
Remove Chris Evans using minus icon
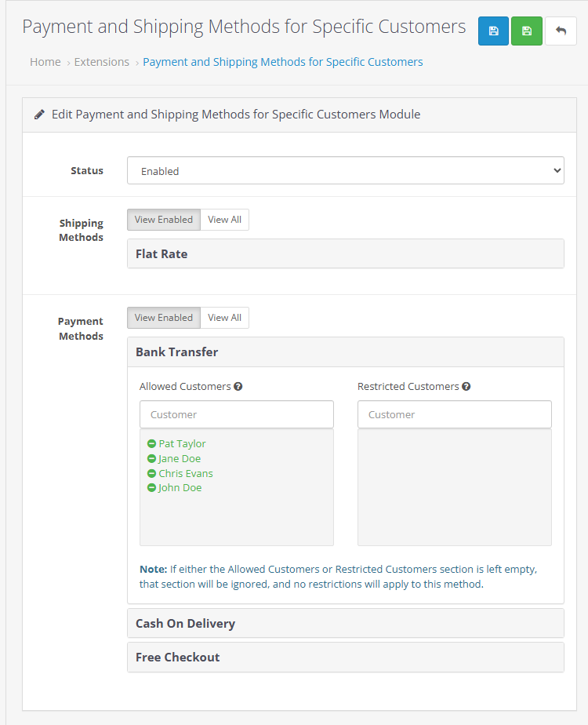click(x=152, y=474)
